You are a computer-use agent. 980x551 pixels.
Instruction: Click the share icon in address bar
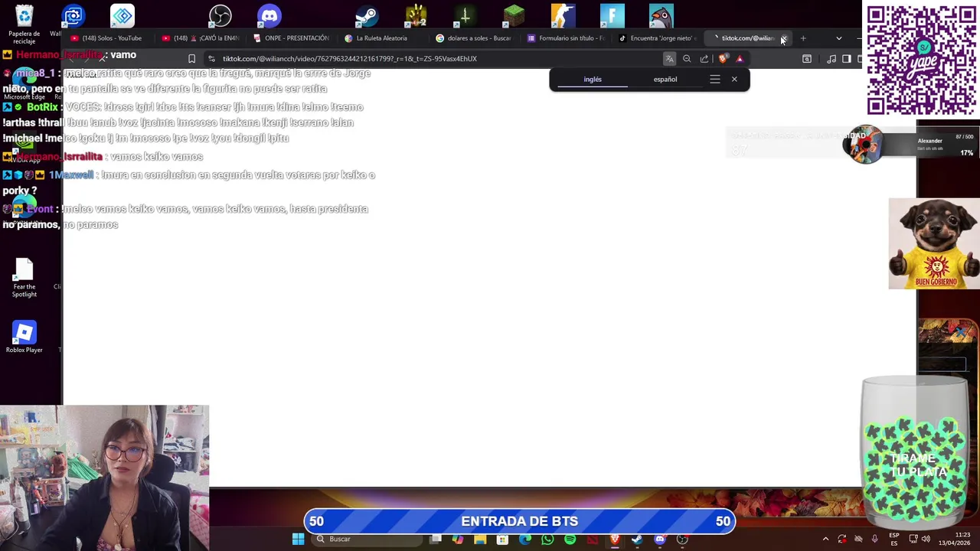pos(704,59)
